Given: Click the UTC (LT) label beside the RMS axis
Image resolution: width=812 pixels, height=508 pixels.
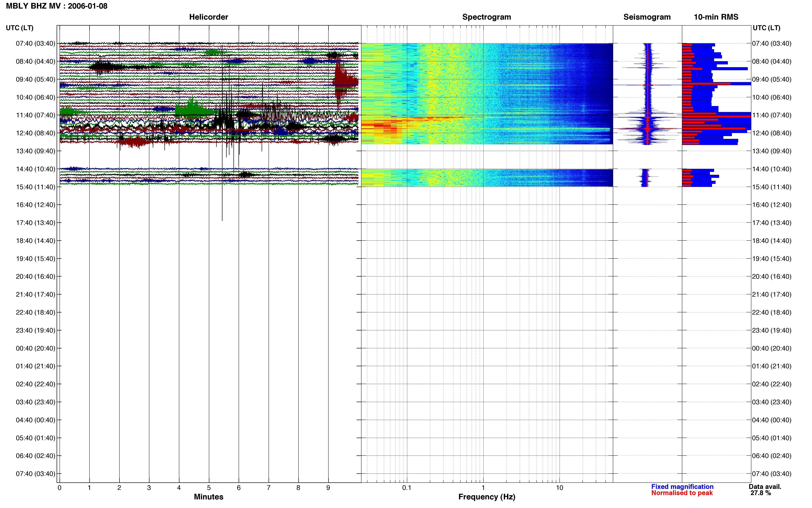Looking at the screenshot, I should coord(766,28).
